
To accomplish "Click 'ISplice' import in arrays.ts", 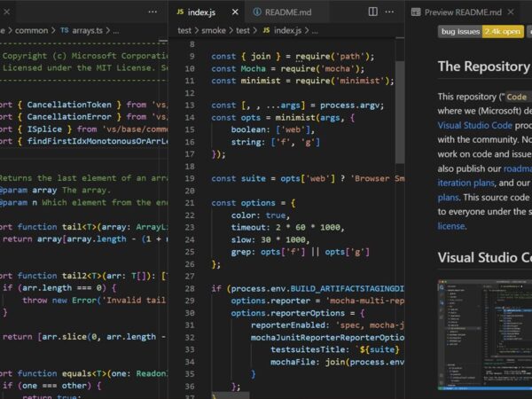I will [x=44, y=129].
